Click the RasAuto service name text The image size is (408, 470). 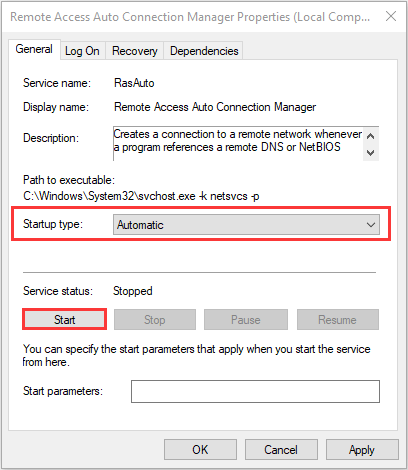tap(134, 83)
